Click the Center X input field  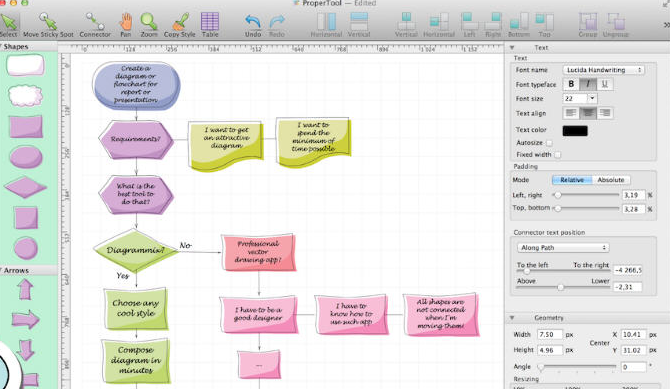(633, 334)
